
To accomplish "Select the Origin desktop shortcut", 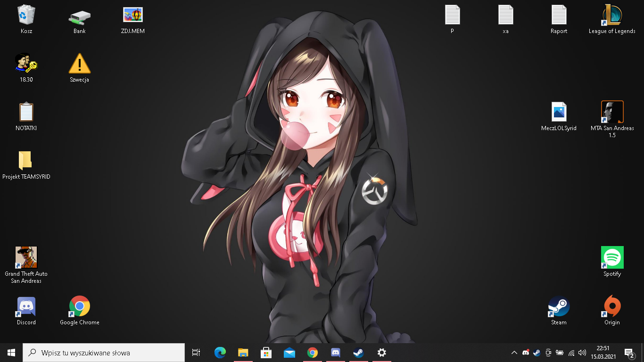I will tap(612, 311).
